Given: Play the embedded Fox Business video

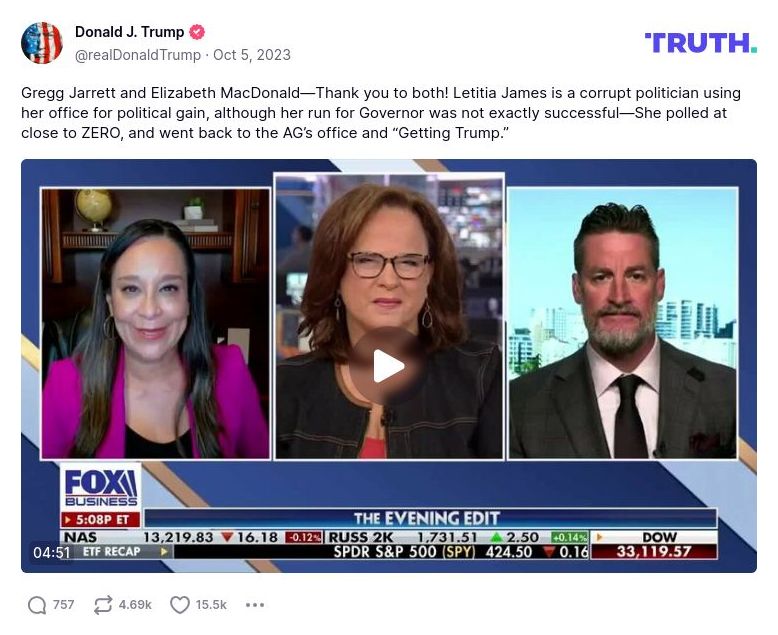Looking at the screenshot, I should 389,366.
